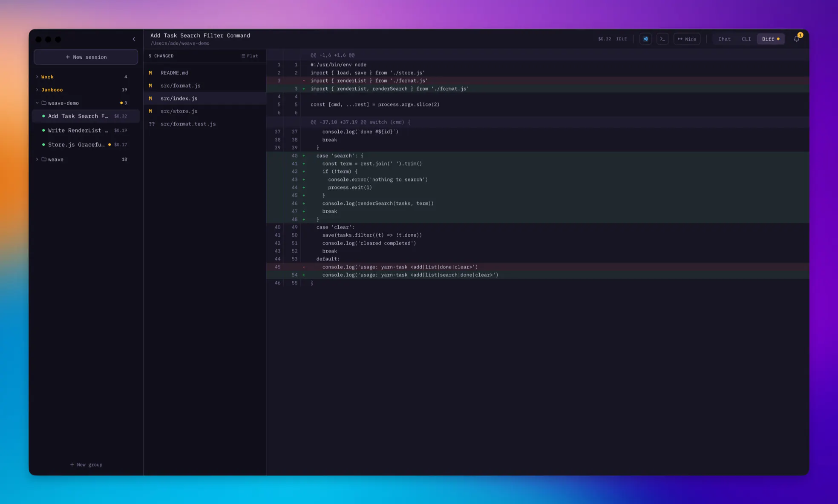This screenshot has height=504, width=838.
Task: Open project in VS Code icon
Action: point(645,39)
